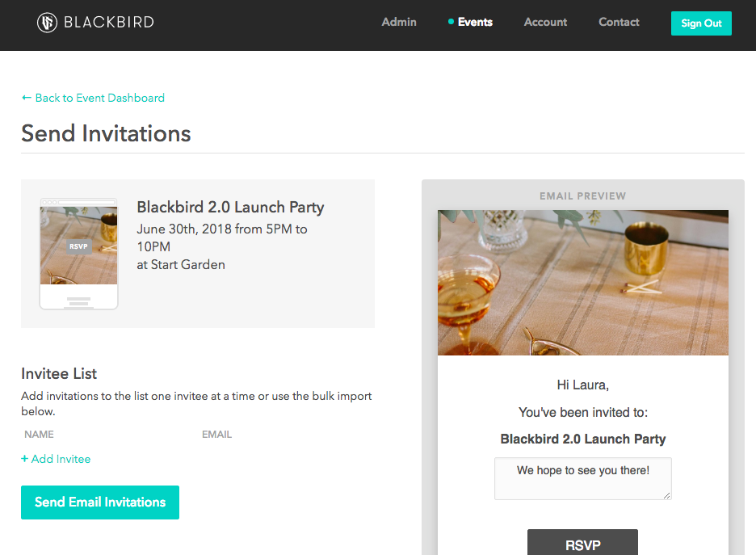This screenshot has height=555, width=756.
Task: Click the NAME column header
Action: pyautogui.click(x=39, y=435)
